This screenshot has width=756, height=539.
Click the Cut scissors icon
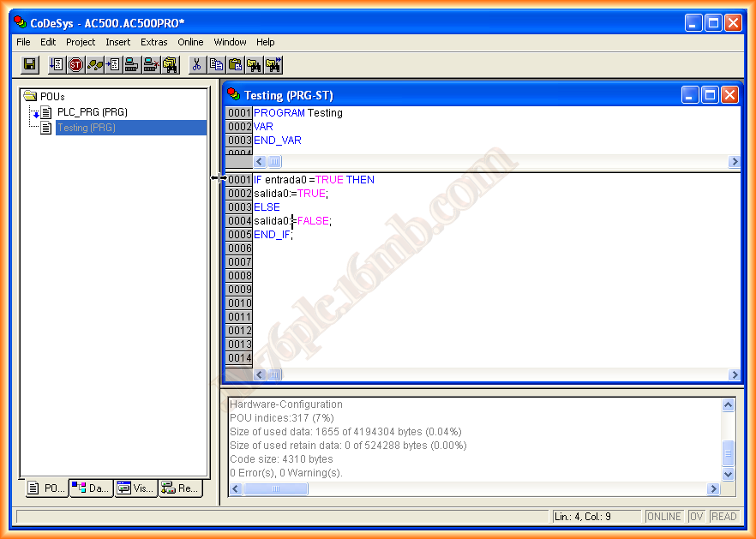[197, 64]
